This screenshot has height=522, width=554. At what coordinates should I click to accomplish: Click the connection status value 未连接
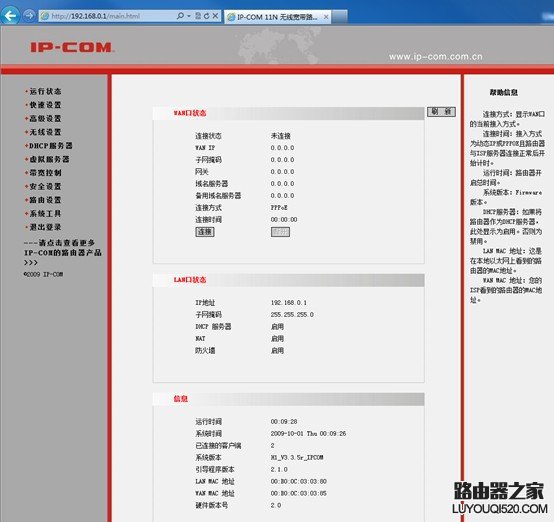click(281, 136)
